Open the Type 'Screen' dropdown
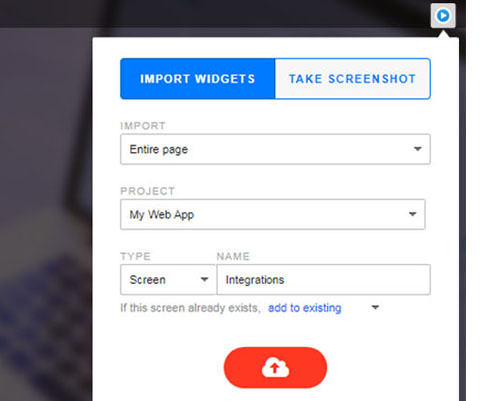 [x=168, y=280]
